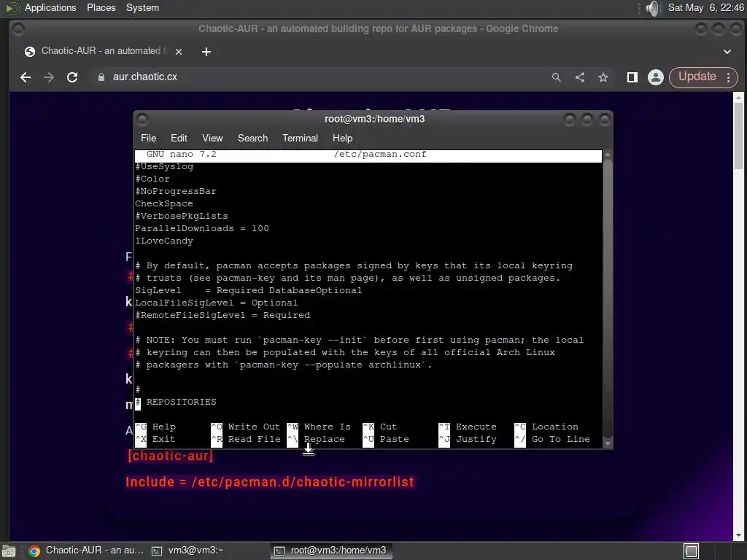Switch to the vm3@vm3:~ taskbar window
747x560 pixels.
(x=188, y=551)
